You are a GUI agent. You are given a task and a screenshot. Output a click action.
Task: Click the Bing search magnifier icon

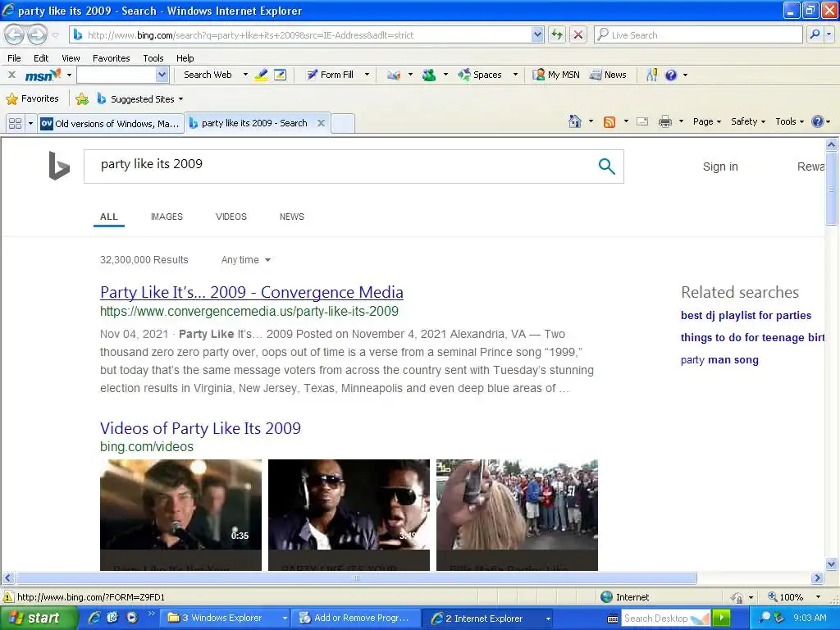606,167
